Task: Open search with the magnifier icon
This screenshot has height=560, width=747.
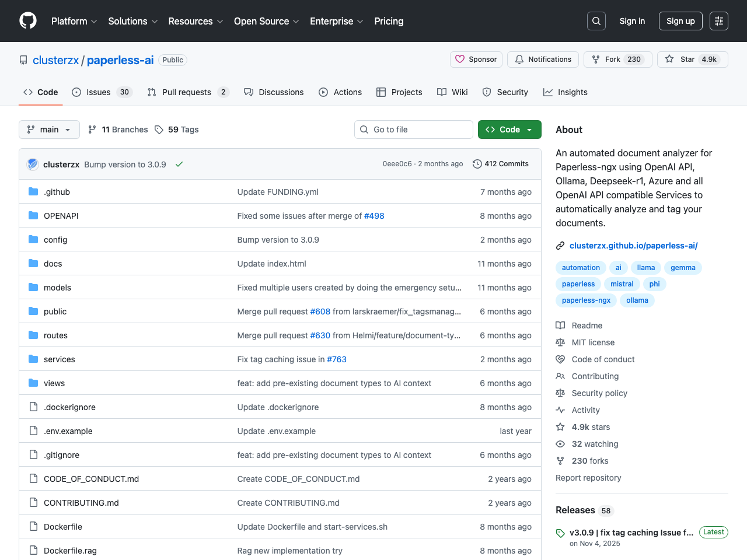Action: pyautogui.click(x=596, y=21)
